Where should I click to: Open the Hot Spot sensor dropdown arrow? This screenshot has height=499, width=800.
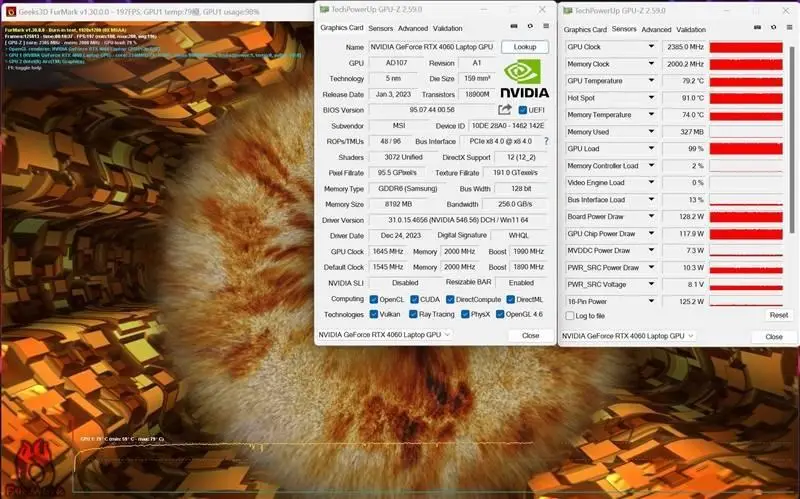click(652, 98)
